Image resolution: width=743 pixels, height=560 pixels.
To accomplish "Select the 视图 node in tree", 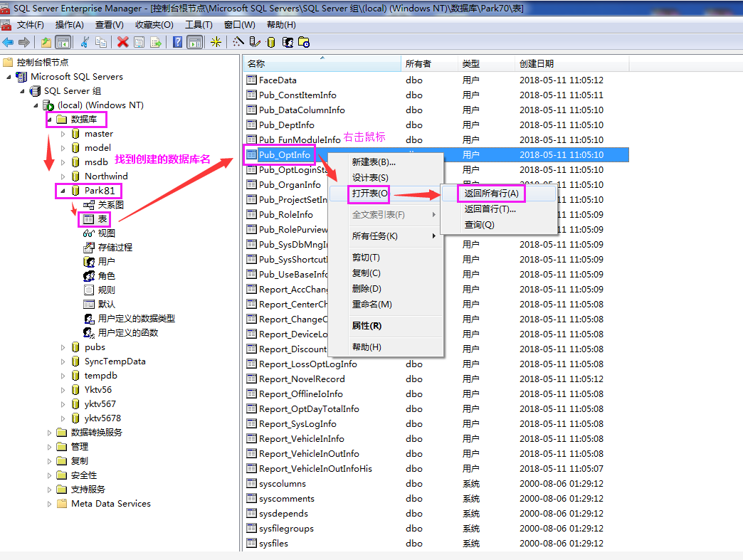I will [99, 233].
